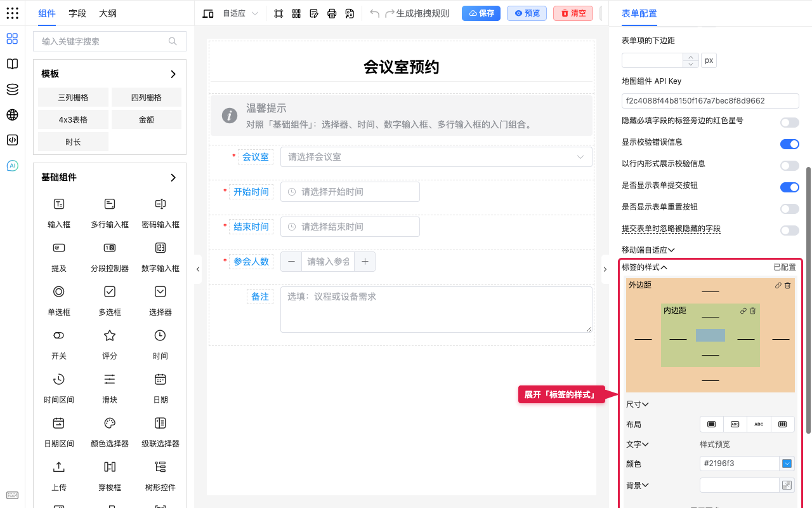Open the AI assistant icon
The image size is (812, 508).
(12, 166)
